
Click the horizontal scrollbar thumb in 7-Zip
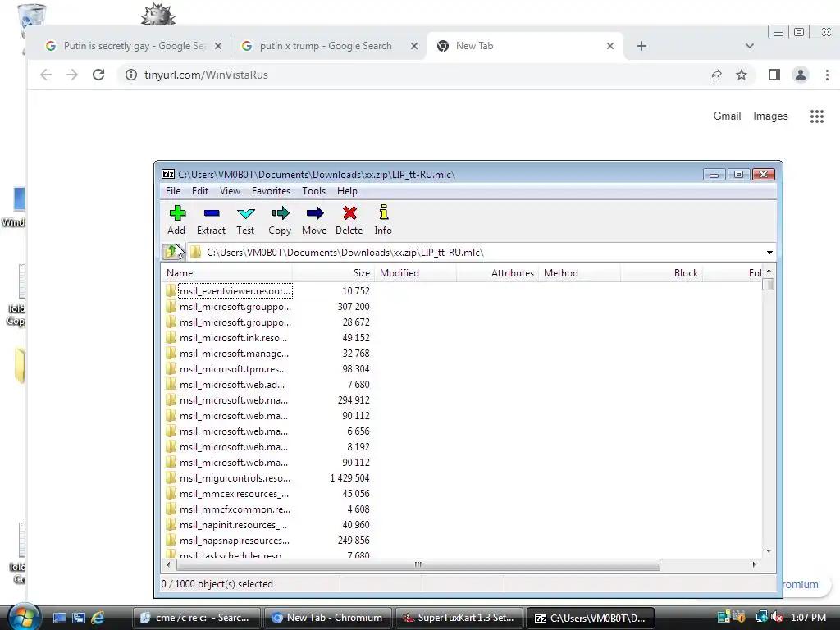pos(418,564)
